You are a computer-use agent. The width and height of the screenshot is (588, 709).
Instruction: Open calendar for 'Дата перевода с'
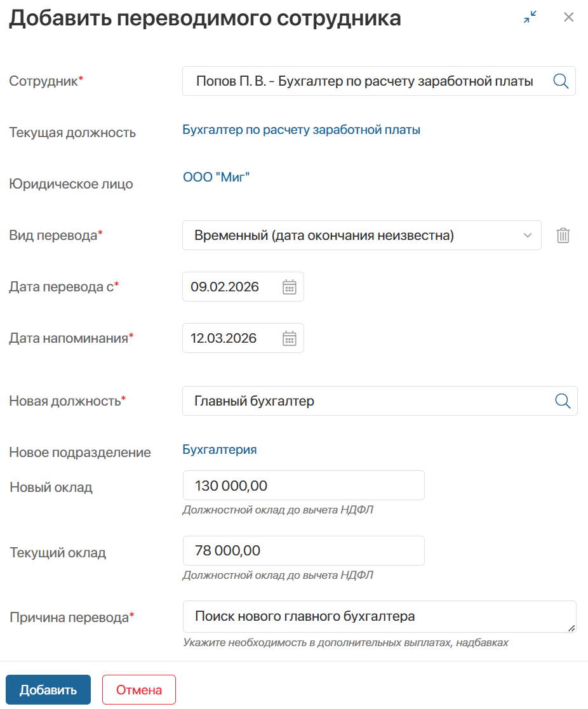coord(289,286)
